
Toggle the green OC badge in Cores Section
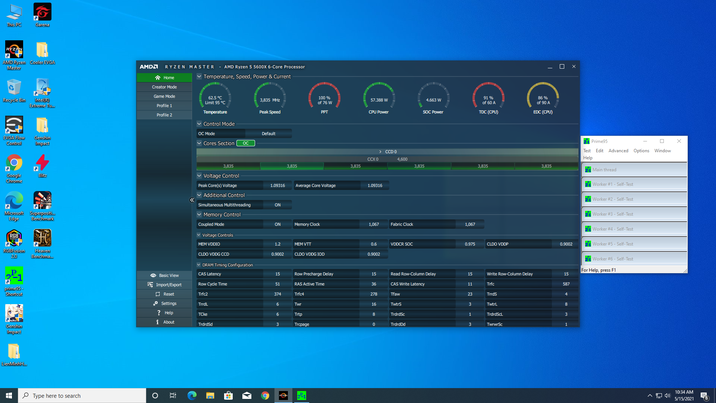[x=246, y=143]
